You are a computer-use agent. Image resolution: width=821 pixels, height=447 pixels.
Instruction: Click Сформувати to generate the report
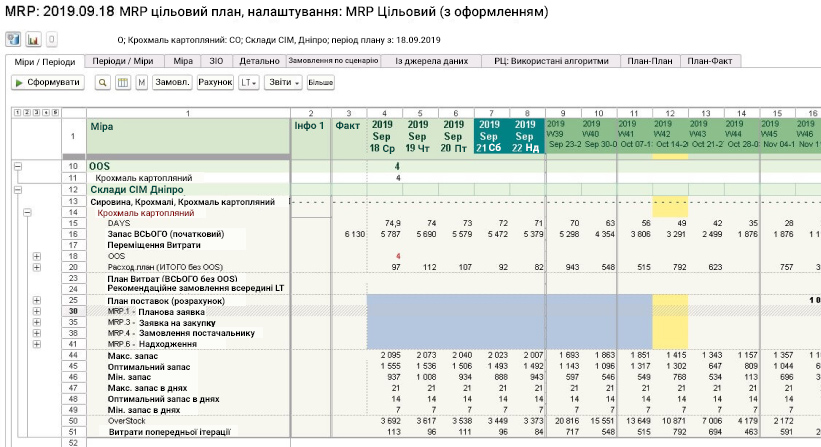pyautogui.click(x=48, y=83)
